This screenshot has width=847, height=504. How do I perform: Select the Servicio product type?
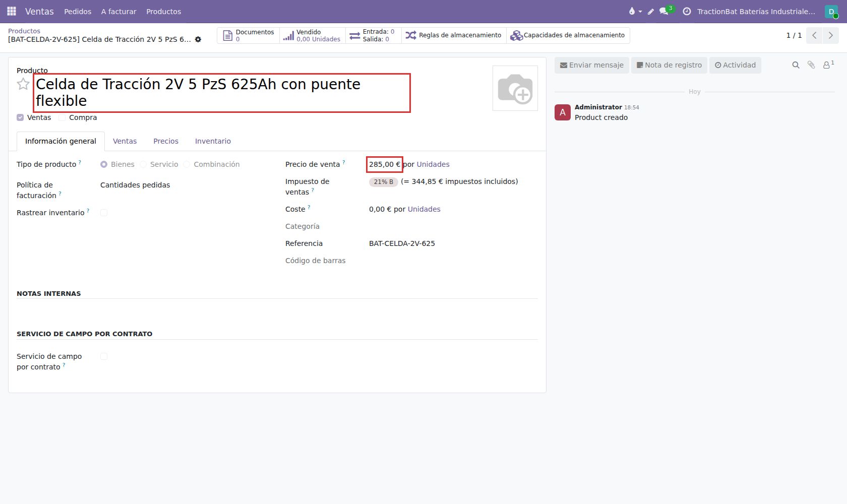(159, 164)
